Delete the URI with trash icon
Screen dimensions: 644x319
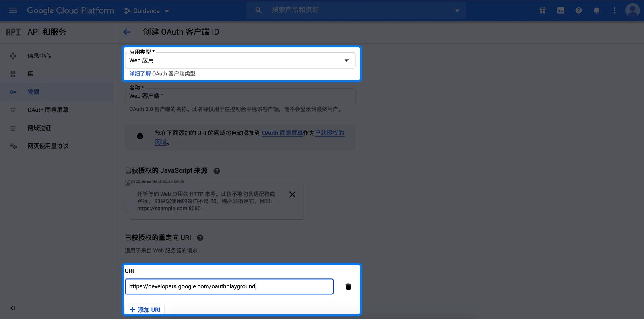pyautogui.click(x=348, y=286)
